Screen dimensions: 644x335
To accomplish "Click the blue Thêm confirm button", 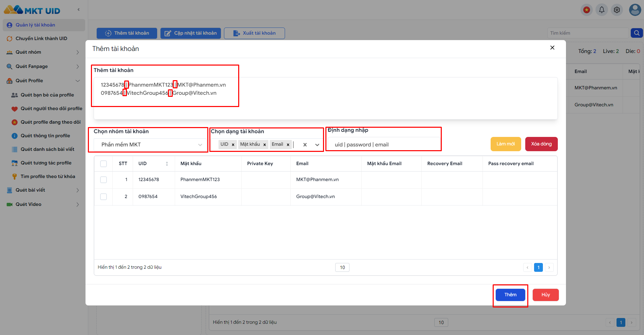I will tap(510, 295).
